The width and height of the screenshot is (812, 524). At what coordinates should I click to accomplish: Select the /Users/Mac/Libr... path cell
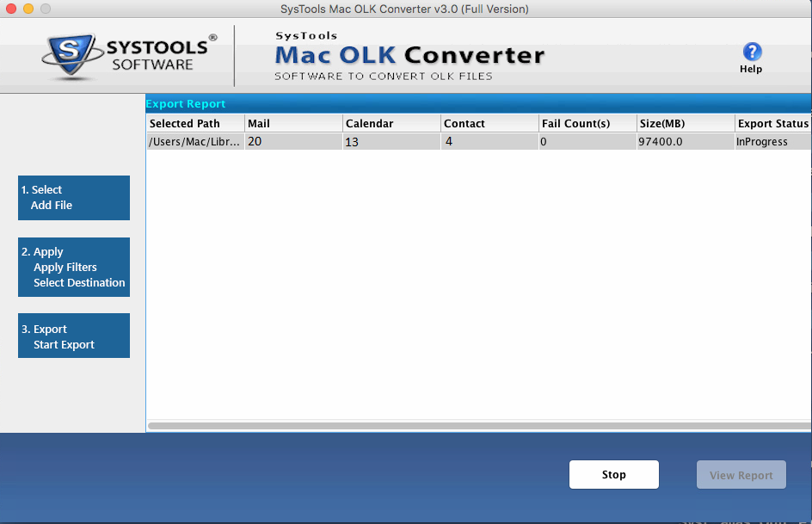tap(195, 141)
